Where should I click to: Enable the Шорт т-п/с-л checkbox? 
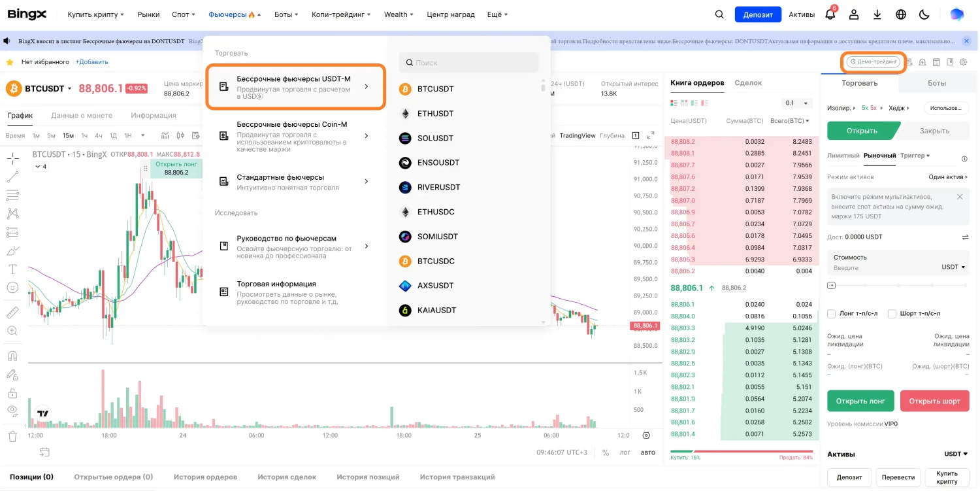[x=892, y=313]
